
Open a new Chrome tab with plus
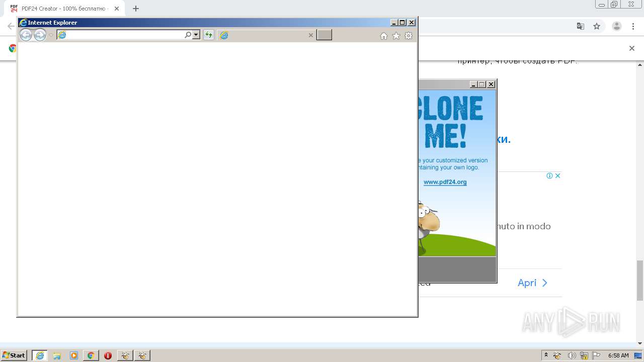coord(135,9)
